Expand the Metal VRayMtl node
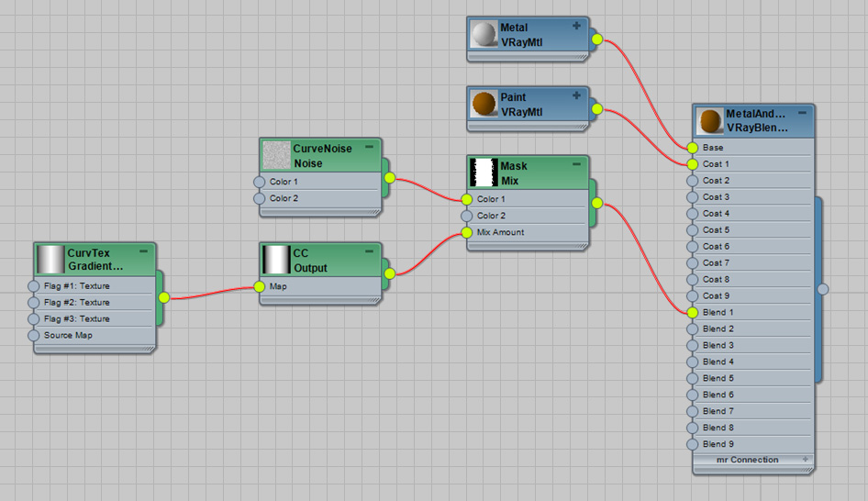The image size is (868, 501). 576,26
